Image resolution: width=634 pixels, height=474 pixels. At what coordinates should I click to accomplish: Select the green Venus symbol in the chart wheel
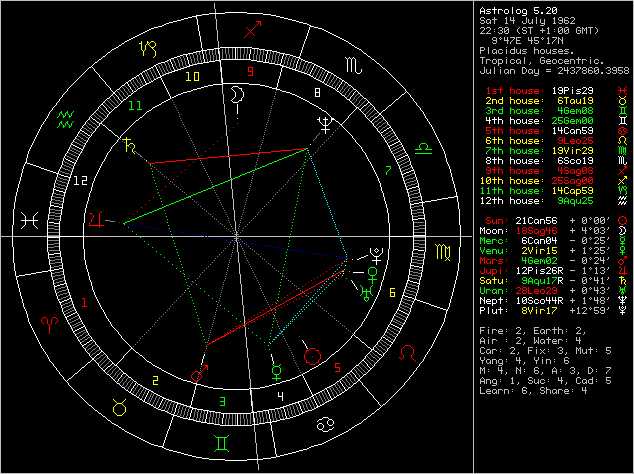[372, 274]
